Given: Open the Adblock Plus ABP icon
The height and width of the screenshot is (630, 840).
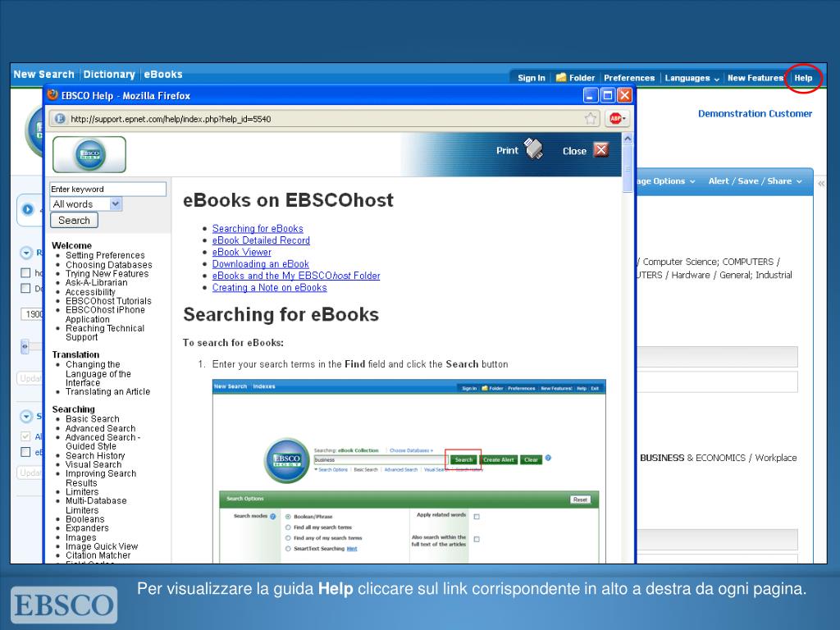Looking at the screenshot, I should click(617, 119).
